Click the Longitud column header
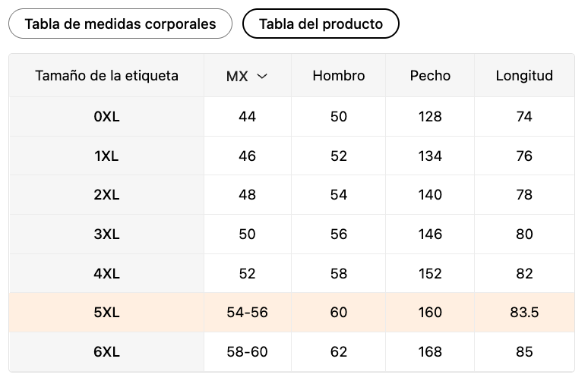 (x=524, y=75)
